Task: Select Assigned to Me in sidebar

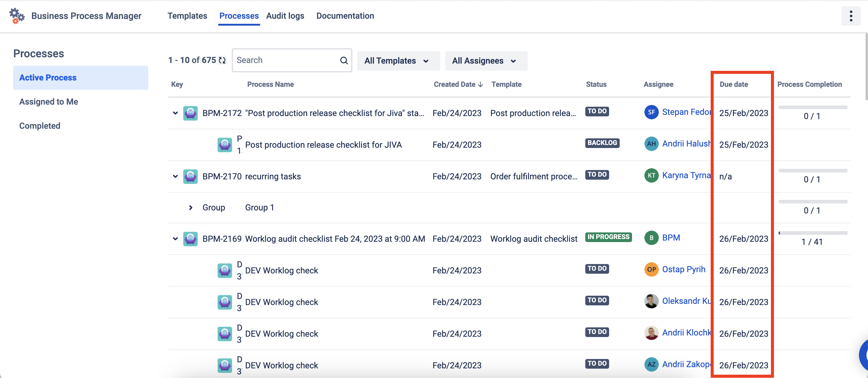Action: 49,102
